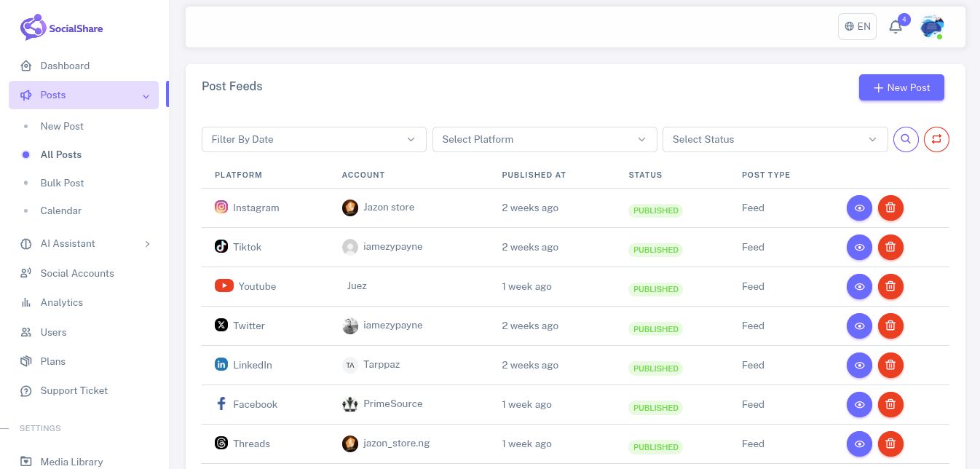Go to Social Accounts in sidebar

coord(77,273)
